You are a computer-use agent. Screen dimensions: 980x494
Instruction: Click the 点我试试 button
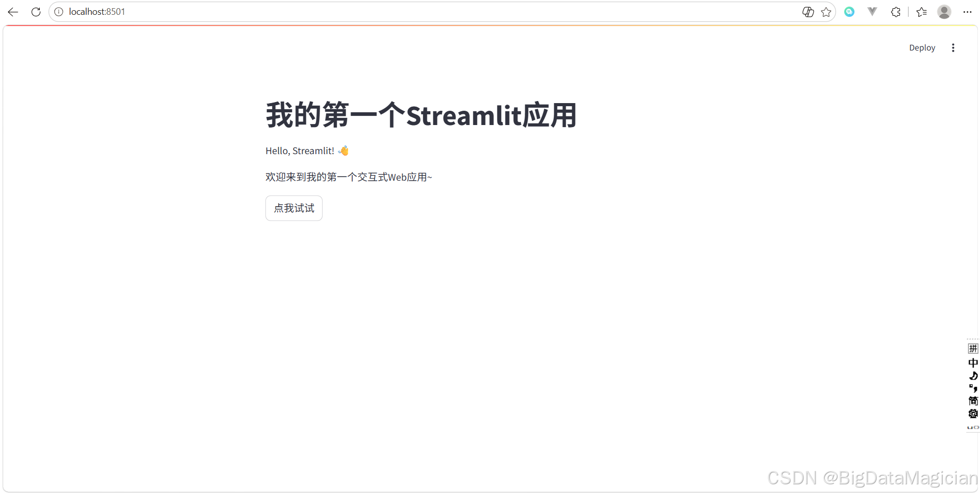tap(294, 208)
